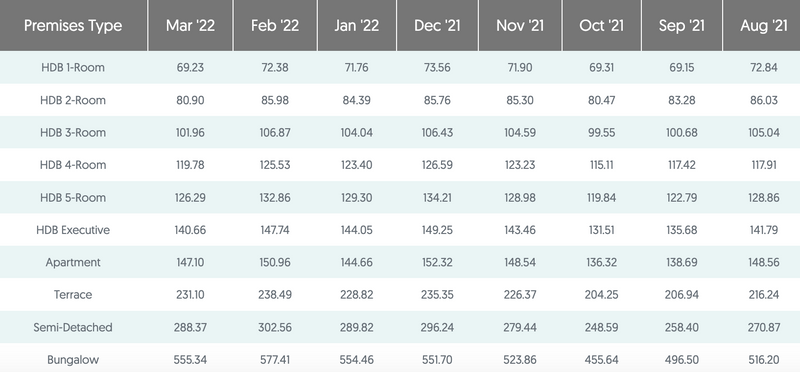Click the Premises Type column header
The image size is (800, 372).
(73, 26)
